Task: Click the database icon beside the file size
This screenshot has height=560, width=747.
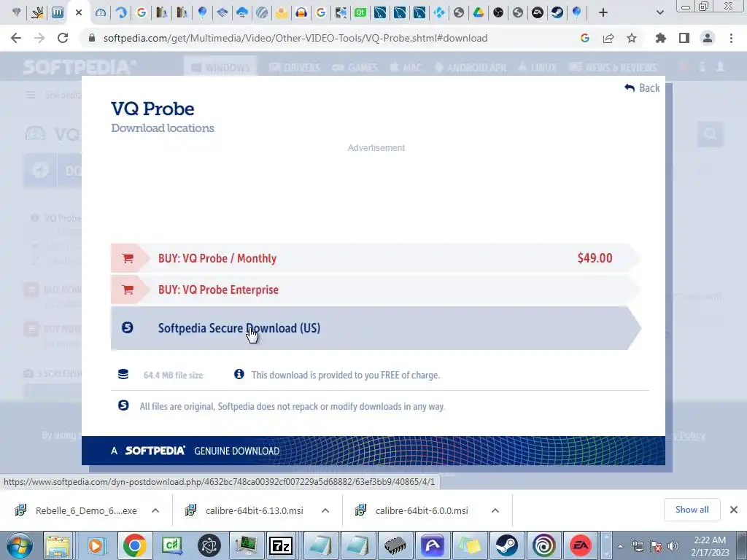Action: (123, 374)
